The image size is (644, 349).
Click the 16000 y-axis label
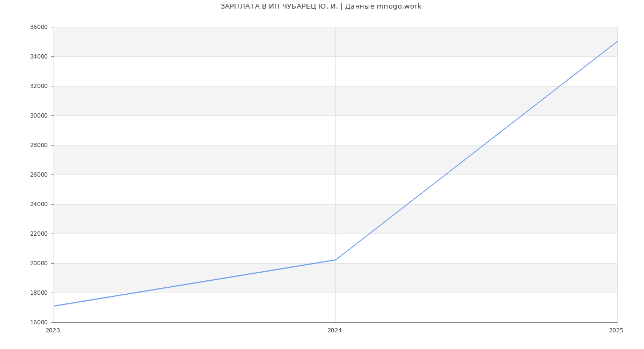[x=39, y=323]
